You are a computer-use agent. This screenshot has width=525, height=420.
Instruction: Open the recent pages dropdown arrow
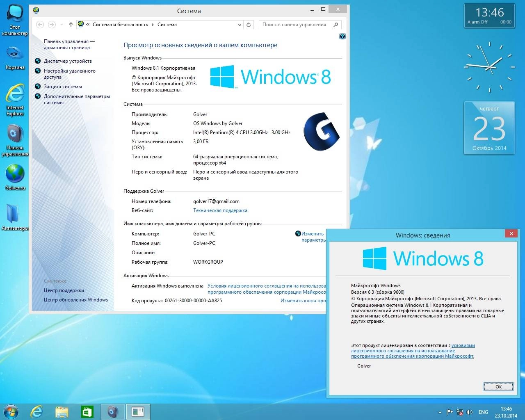62,25
